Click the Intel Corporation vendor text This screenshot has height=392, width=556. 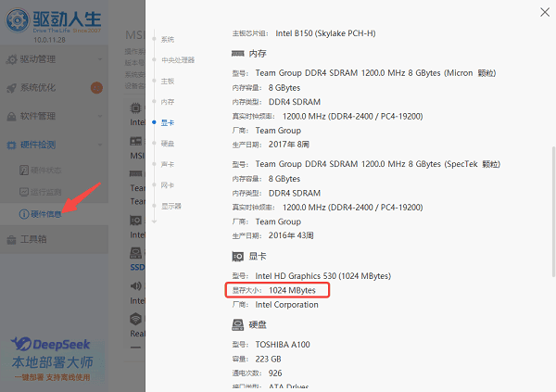[286, 305]
